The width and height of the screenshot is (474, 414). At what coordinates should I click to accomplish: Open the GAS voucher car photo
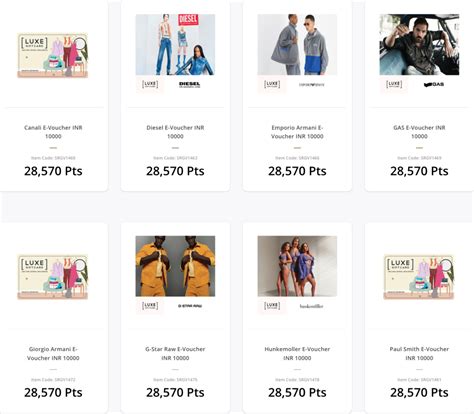coord(419,44)
